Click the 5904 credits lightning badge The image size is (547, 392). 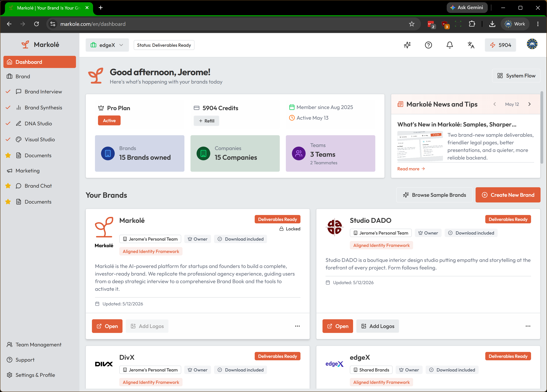point(500,45)
